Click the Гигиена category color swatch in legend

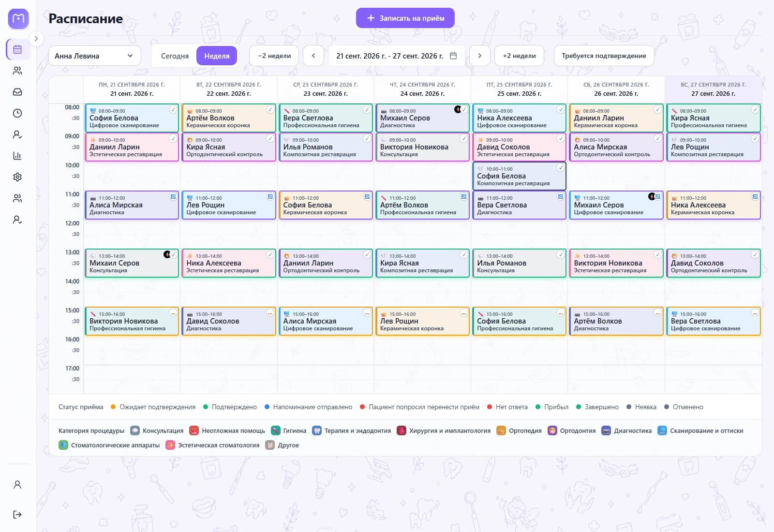pos(276,430)
